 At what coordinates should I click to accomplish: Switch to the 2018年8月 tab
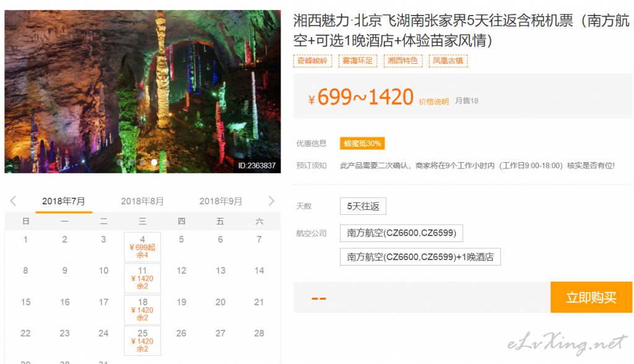(x=142, y=201)
